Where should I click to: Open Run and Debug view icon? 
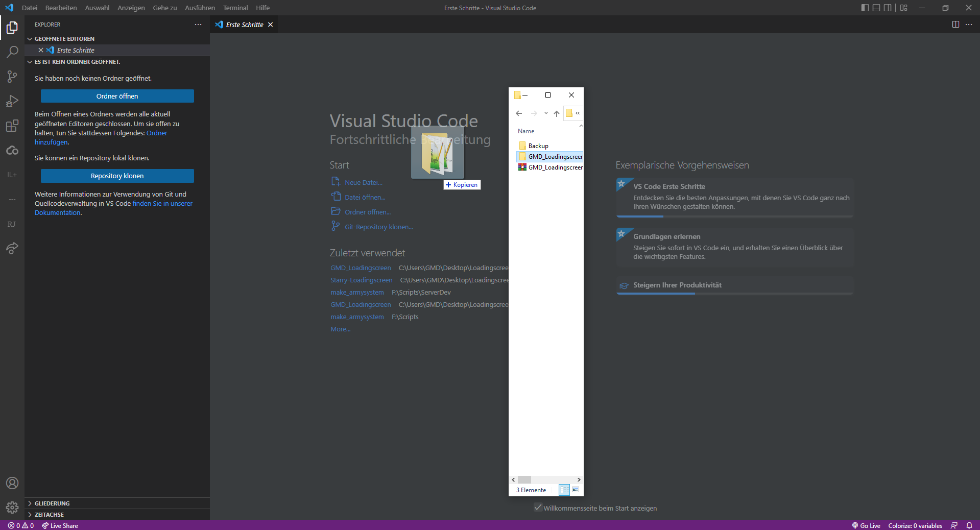12,101
